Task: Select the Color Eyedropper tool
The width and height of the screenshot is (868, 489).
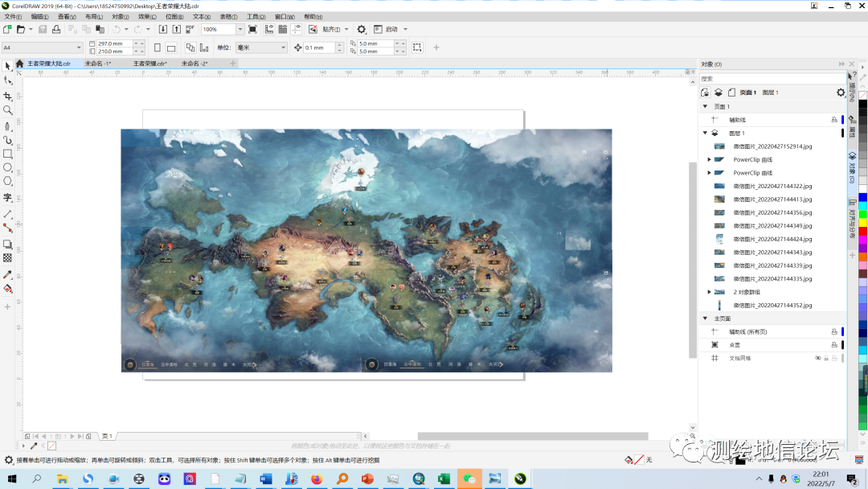Action: 8,275
